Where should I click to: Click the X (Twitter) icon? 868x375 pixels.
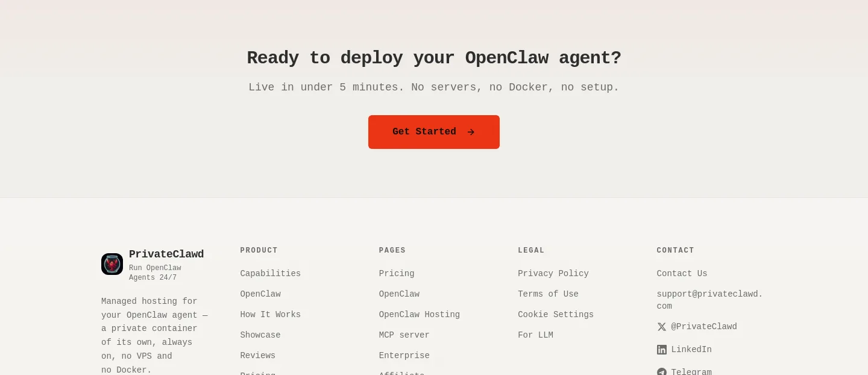click(662, 327)
